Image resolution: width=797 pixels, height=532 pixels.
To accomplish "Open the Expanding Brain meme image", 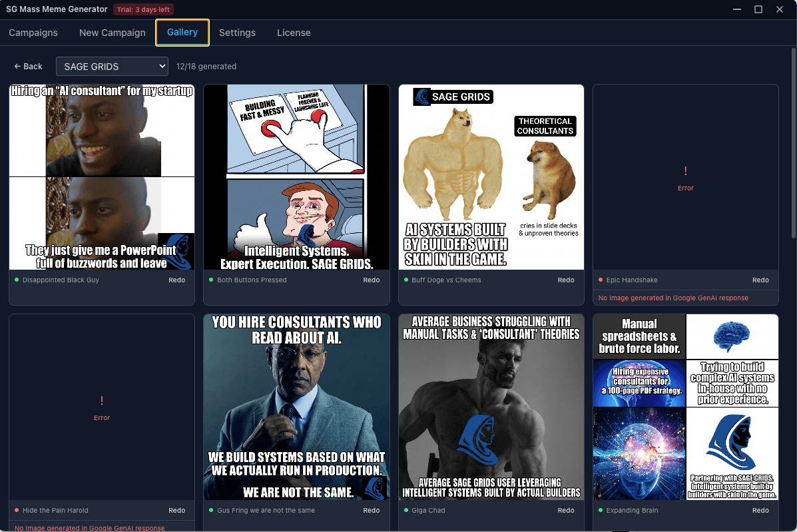I will pos(686,407).
